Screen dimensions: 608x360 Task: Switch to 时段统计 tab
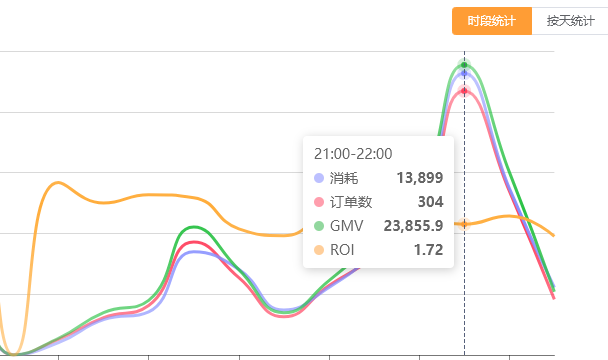(x=492, y=21)
